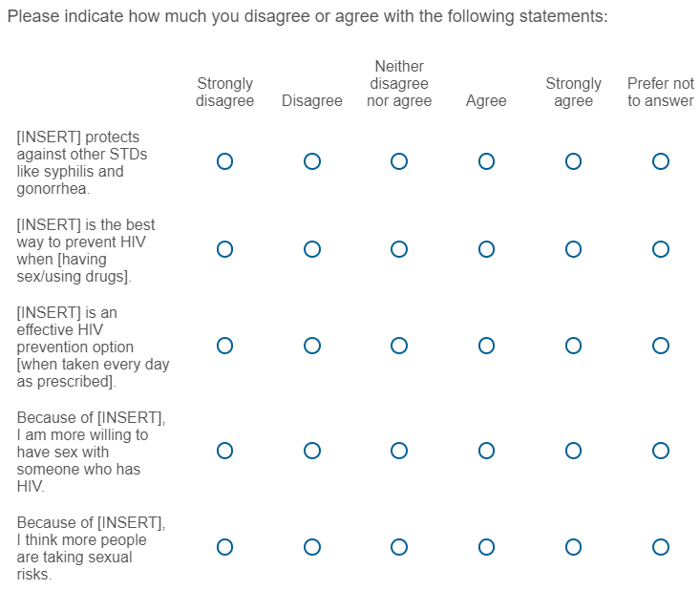
Task: Click the Prefer not to answer column header
Action: coord(660,92)
